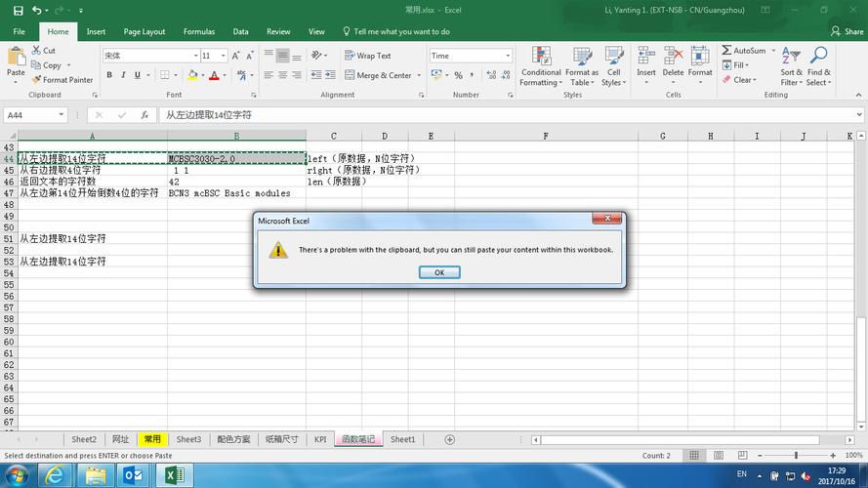Decrease font size with small A icon
The width and height of the screenshot is (868, 488).
(250, 56)
